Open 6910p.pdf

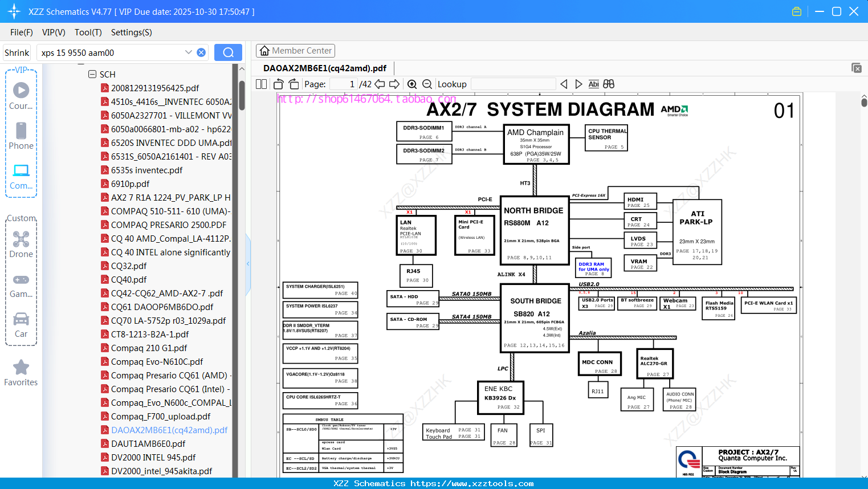(x=130, y=184)
